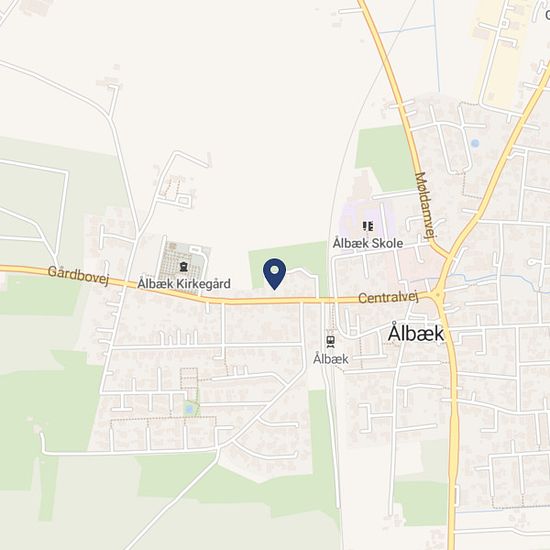
Task: Click the small blue pond near Møldamvej
Action: click(x=475, y=143)
